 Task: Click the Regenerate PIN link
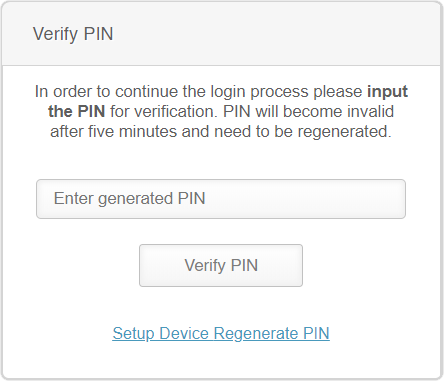click(x=271, y=333)
